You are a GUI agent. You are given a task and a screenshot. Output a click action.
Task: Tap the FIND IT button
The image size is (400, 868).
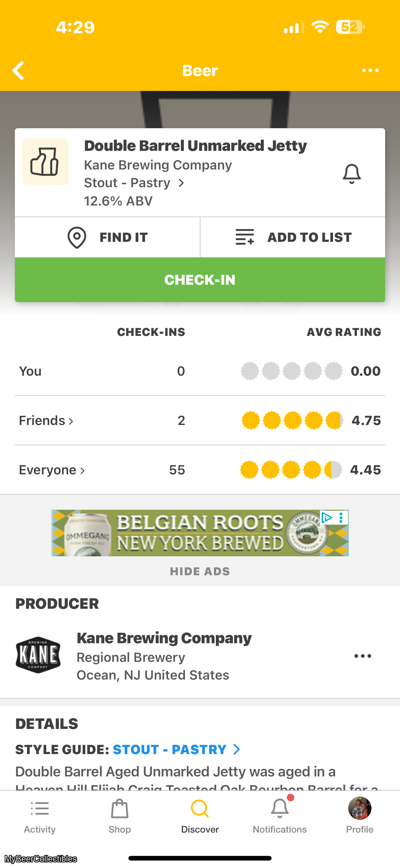pyautogui.click(x=107, y=237)
